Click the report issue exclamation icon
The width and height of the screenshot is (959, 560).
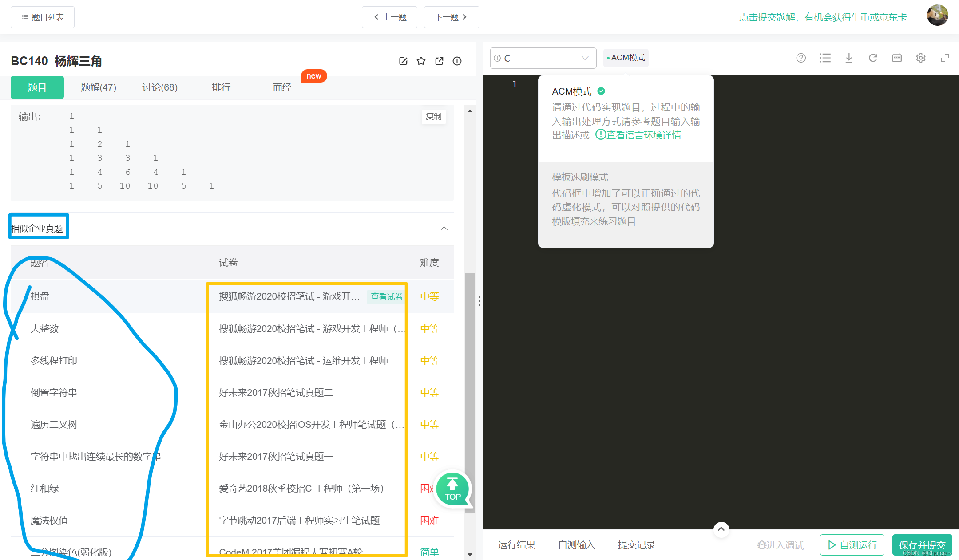(457, 61)
